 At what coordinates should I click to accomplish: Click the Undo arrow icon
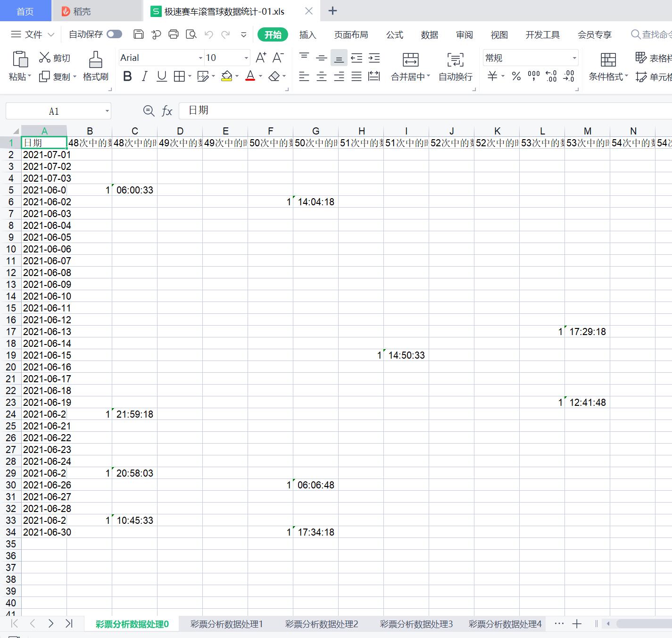208,34
